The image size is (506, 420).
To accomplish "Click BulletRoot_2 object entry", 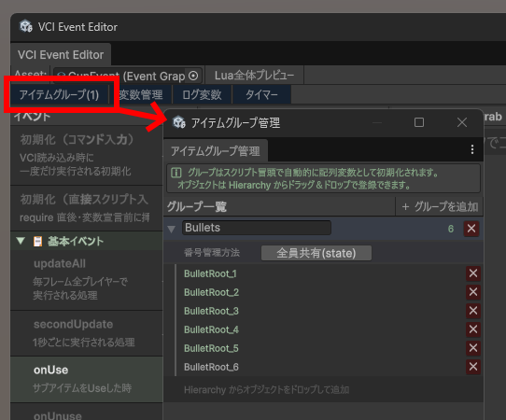I will (x=211, y=292).
